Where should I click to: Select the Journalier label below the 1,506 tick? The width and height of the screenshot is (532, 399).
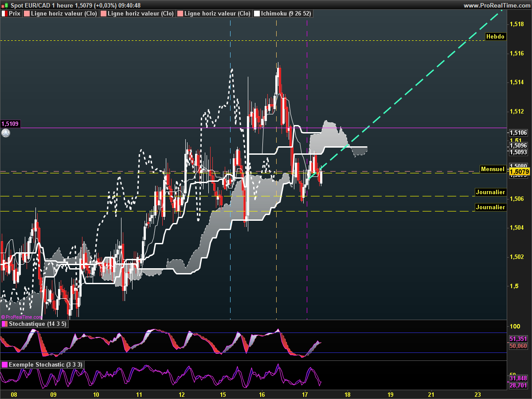tap(490, 207)
